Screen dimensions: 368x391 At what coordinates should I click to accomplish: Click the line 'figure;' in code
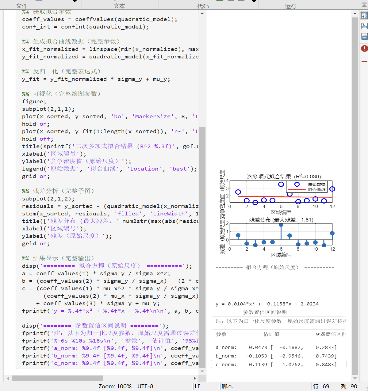[34, 101]
